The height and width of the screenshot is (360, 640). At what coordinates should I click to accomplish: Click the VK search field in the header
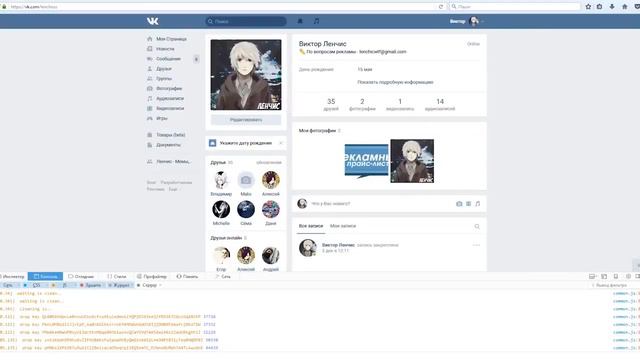click(x=246, y=21)
